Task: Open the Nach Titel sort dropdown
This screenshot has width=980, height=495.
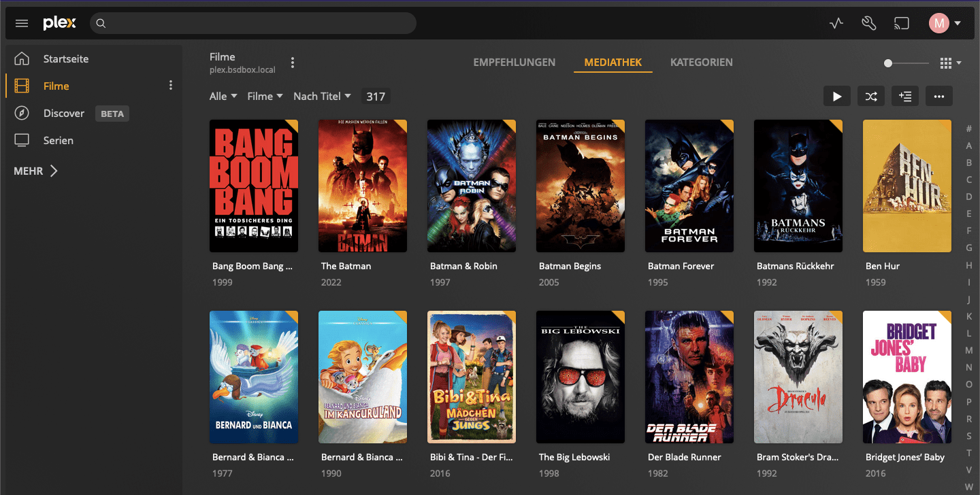Action: coord(322,97)
